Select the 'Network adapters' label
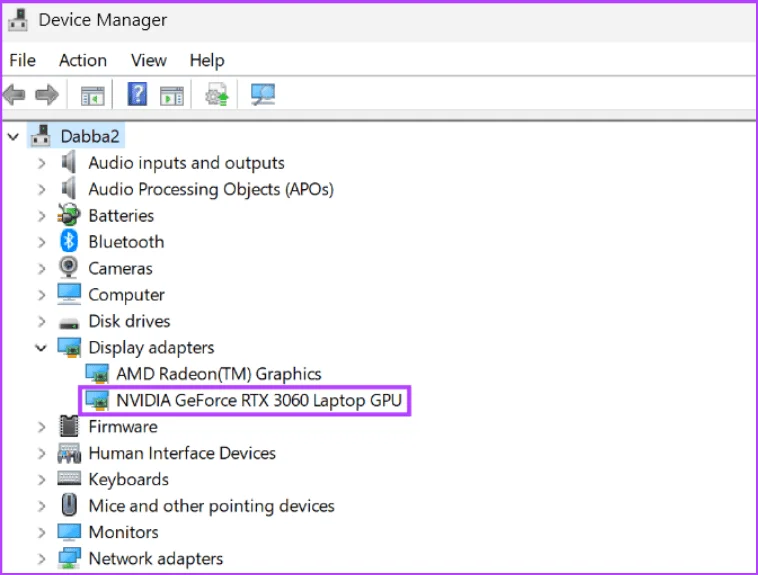Image resolution: width=758 pixels, height=575 pixels. coord(156,559)
